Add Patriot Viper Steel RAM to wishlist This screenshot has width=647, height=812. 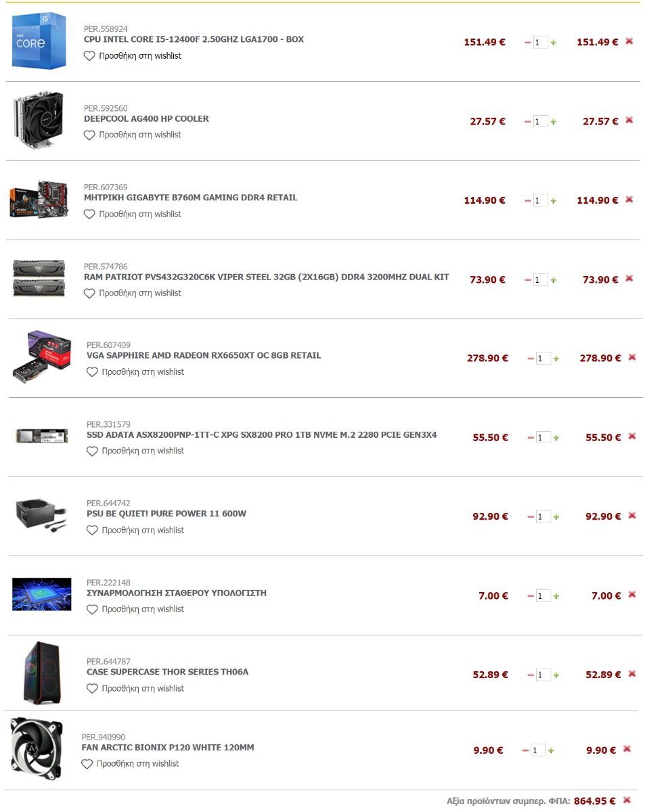pos(133,293)
